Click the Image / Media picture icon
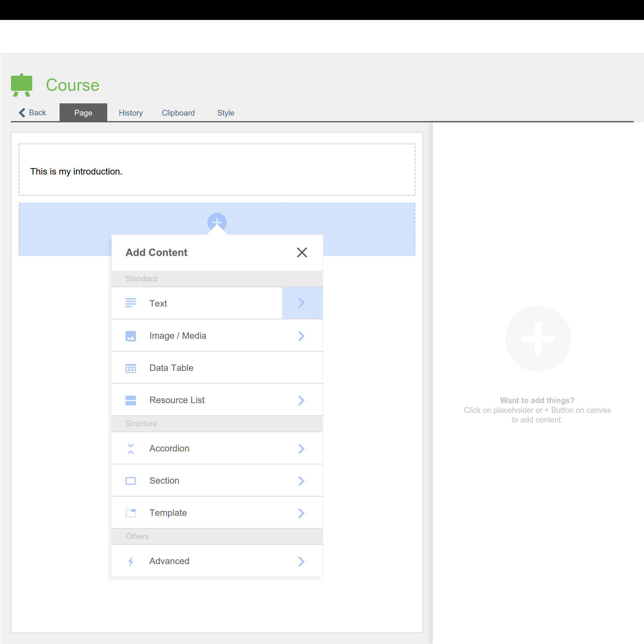The image size is (644, 644). (131, 336)
